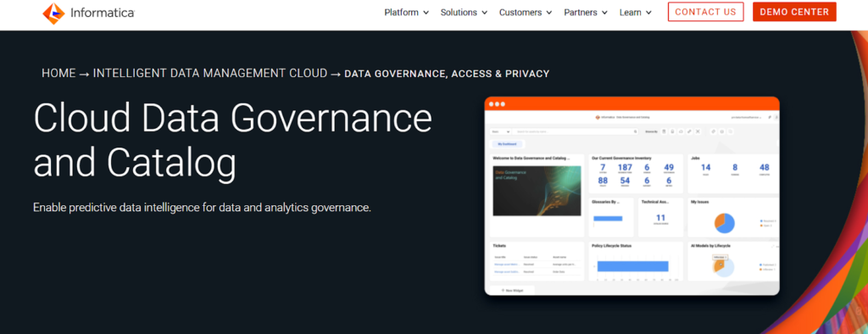Click the Informatica wordmark text
This screenshot has width=868, height=334.
103,14
